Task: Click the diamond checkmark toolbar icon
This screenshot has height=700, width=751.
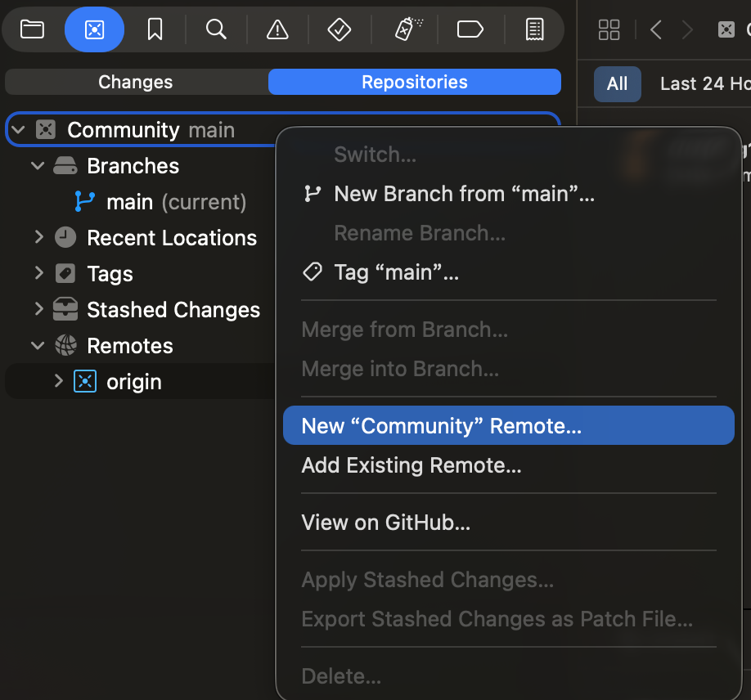Action: coord(338,29)
